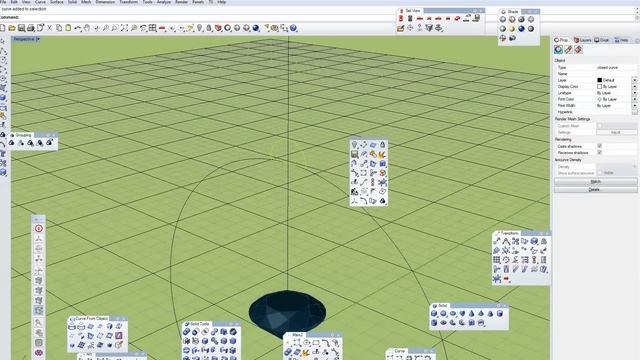Image resolution: width=640 pixels, height=360 pixels.
Task: Click the Cylinder icon in the Solid toolbar
Action: point(500,313)
